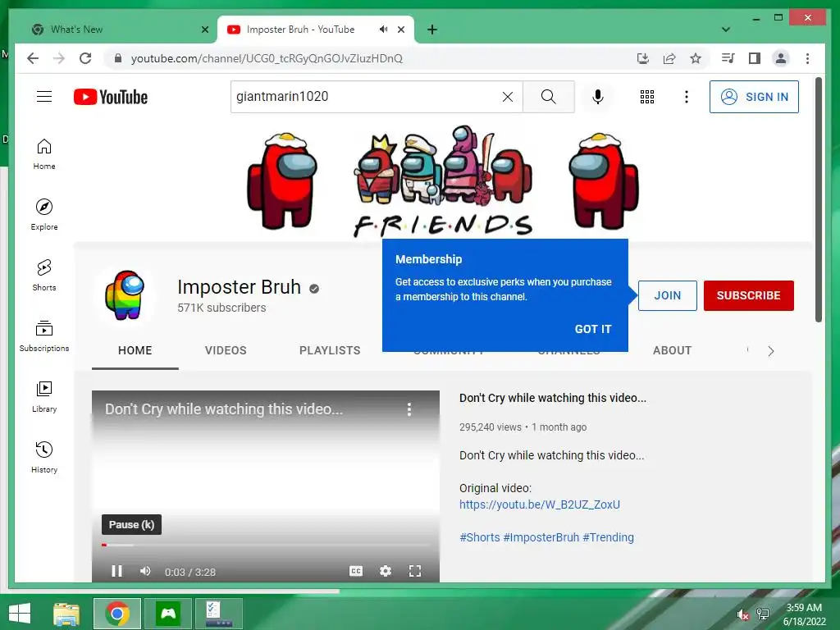
Task: Go back with browser back arrow
Action: click(33, 58)
